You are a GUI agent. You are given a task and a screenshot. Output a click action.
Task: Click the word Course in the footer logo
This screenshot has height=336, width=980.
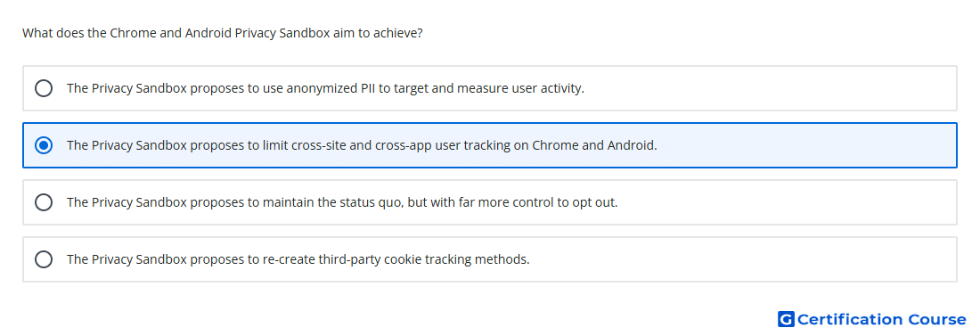pyautogui.click(x=937, y=320)
